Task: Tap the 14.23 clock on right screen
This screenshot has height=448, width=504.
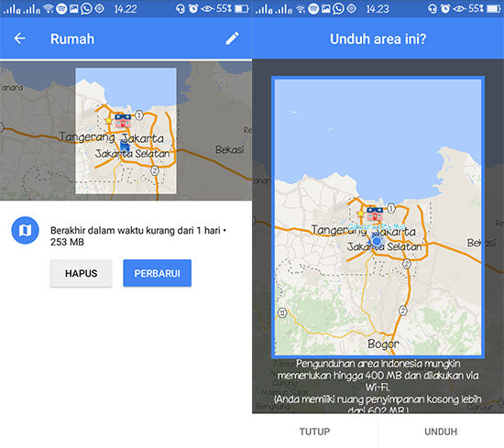Action: coord(378,8)
